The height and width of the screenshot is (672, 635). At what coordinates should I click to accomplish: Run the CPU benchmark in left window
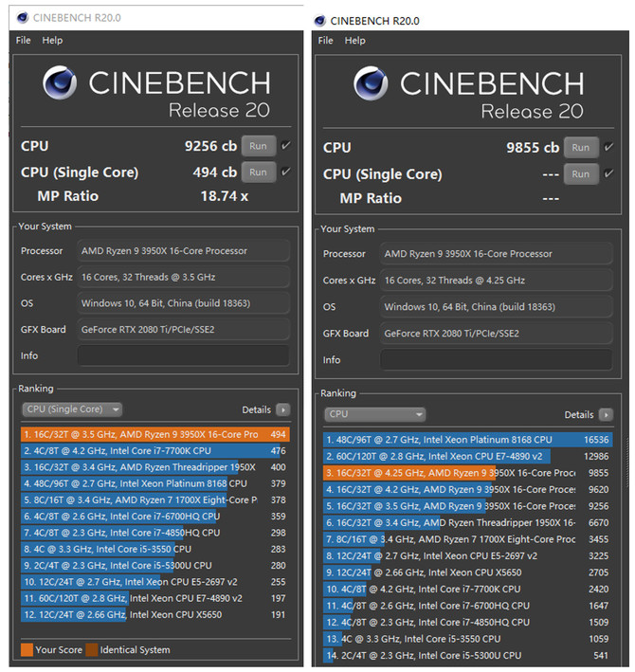(258, 146)
